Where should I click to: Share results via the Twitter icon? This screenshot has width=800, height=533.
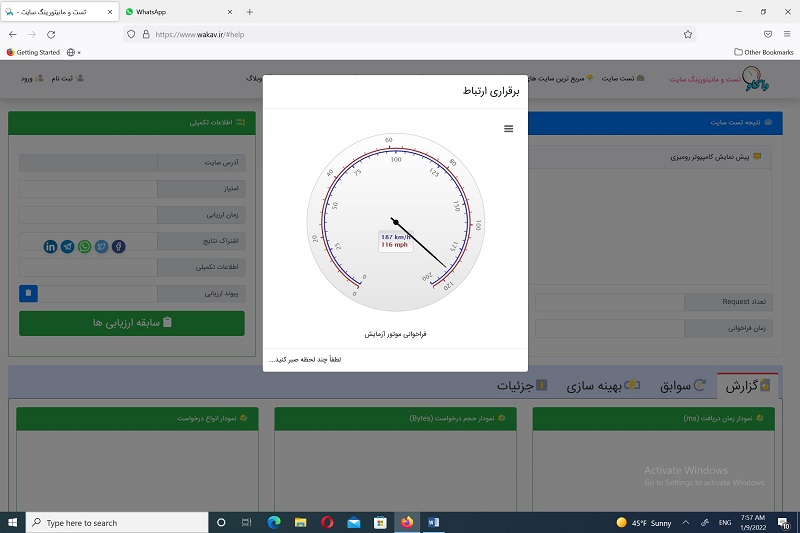point(101,246)
